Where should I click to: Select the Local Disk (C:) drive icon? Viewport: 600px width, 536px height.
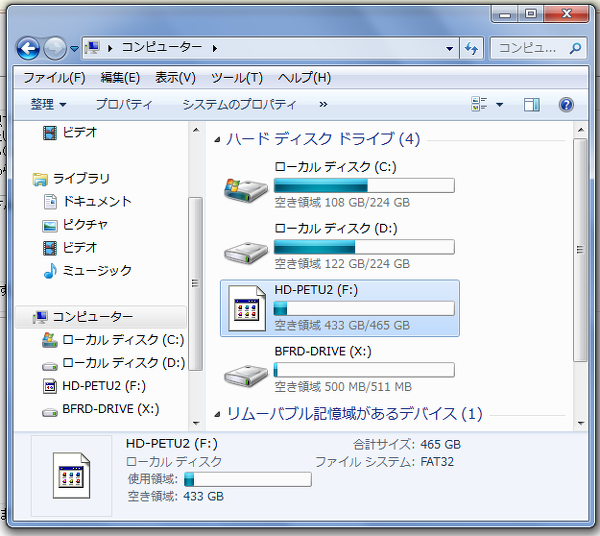coord(245,186)
